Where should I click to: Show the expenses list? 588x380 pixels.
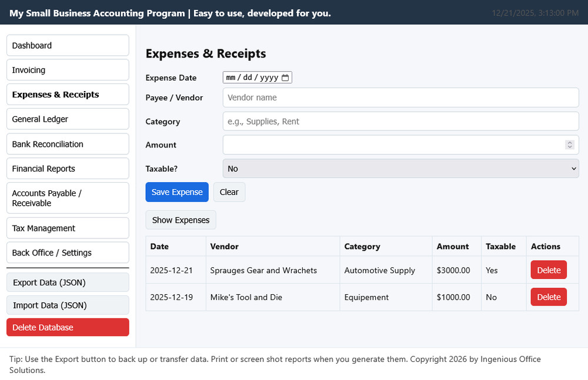click(181, 220)
